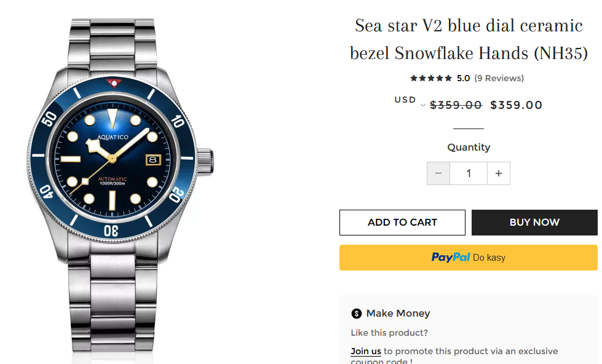Click the Sea star V2 product title

coord(469,39)
